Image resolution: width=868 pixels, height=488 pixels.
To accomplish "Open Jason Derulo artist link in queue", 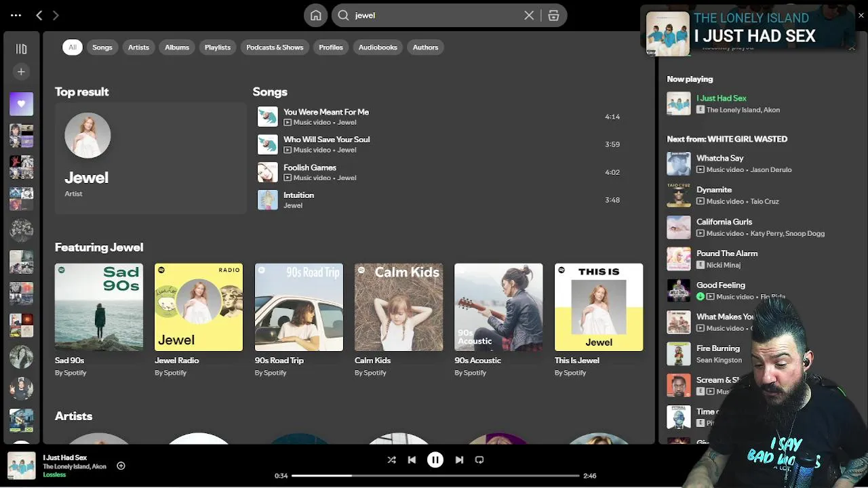I will (771, 169).
